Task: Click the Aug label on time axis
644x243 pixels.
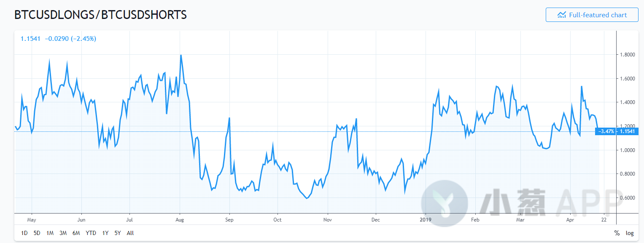Action: pyautogui.click(x=180, y=219)
